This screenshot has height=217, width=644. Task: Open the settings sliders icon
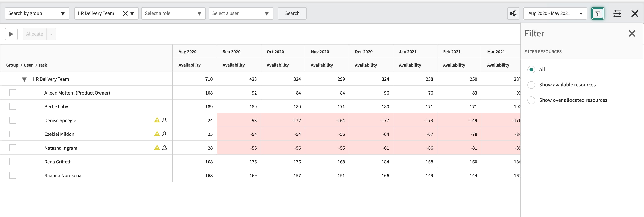pos(617,13)
